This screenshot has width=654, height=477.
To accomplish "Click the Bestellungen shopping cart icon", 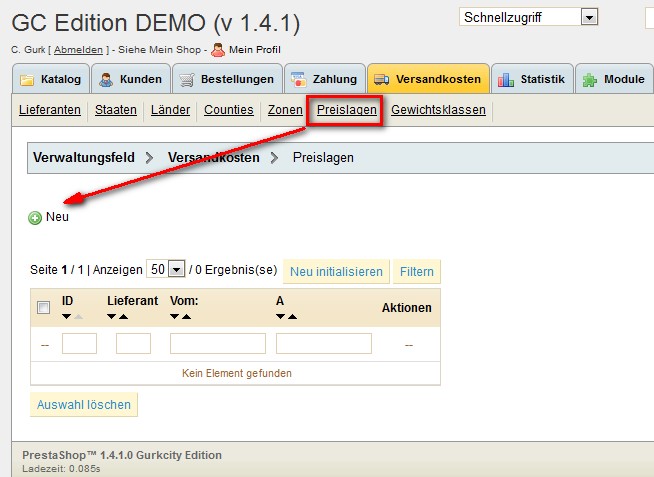I will (185, 79).
